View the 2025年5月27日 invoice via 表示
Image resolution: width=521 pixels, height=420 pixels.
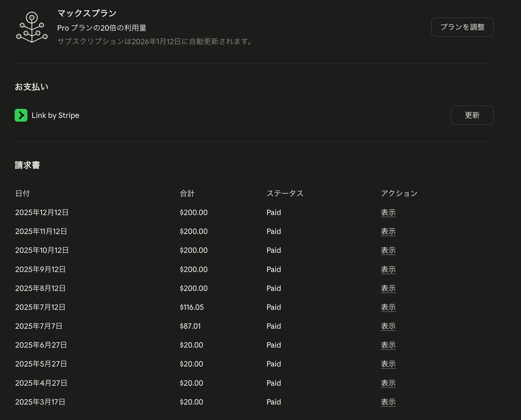coord(388,364)
